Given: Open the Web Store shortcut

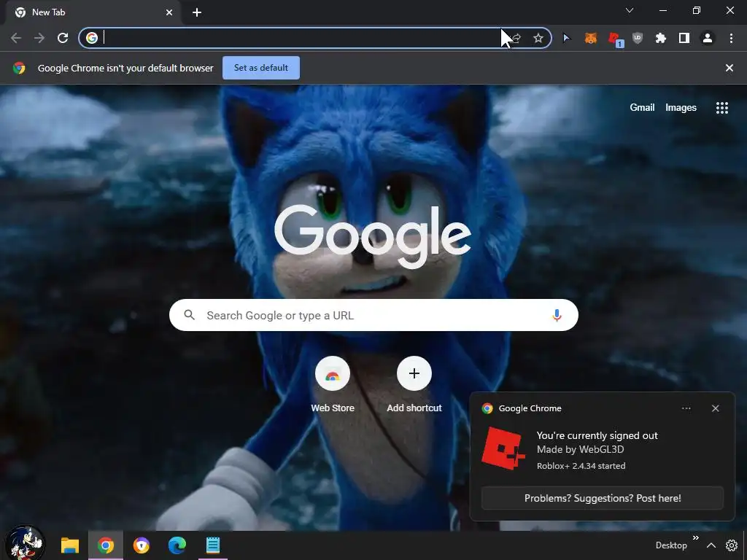Looking at the screenshot, I should (x=333, y=384).
